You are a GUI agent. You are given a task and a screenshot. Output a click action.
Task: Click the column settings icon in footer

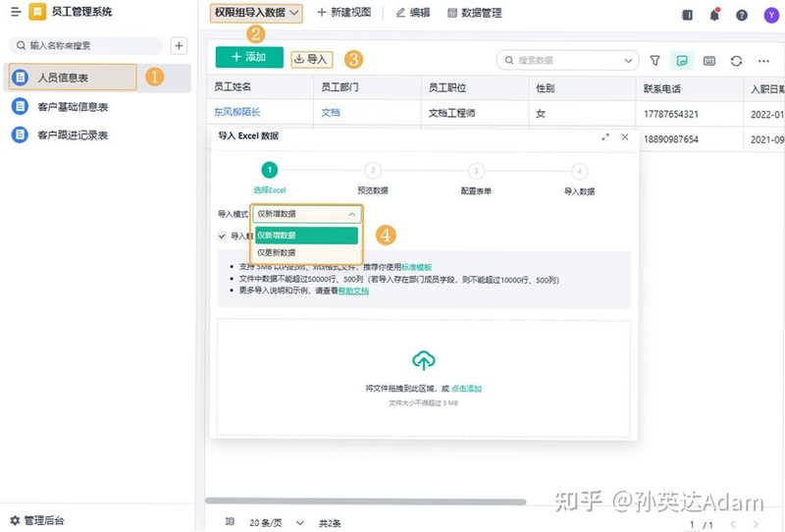pyautogui.click(x=230, y=522)
